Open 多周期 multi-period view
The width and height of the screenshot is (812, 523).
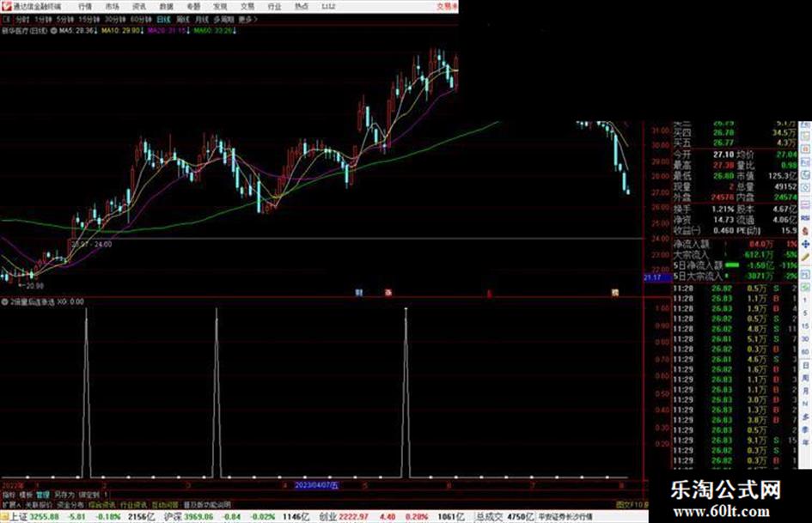[x=223, y=19]
